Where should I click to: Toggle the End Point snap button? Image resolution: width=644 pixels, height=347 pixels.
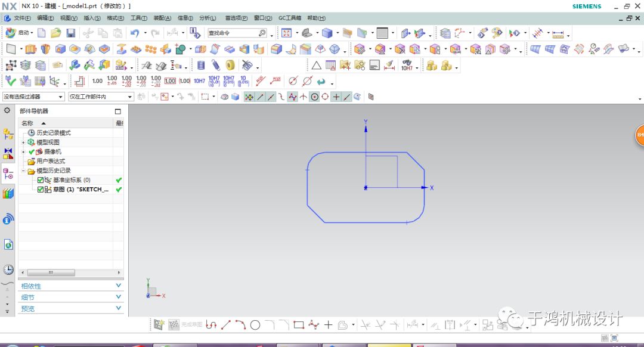point(260,97)
